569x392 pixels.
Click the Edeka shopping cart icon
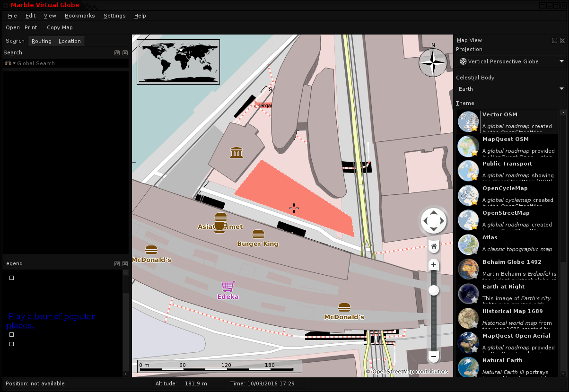228,286
